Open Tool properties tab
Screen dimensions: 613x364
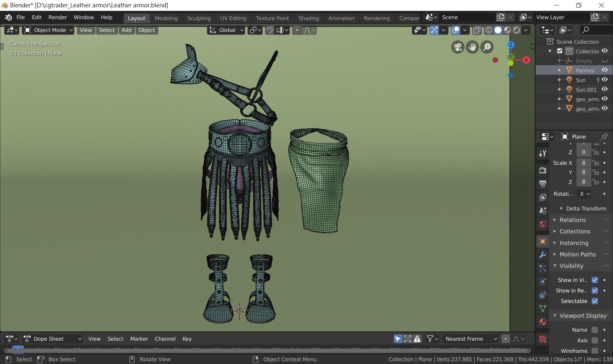(x=543, y=153)
